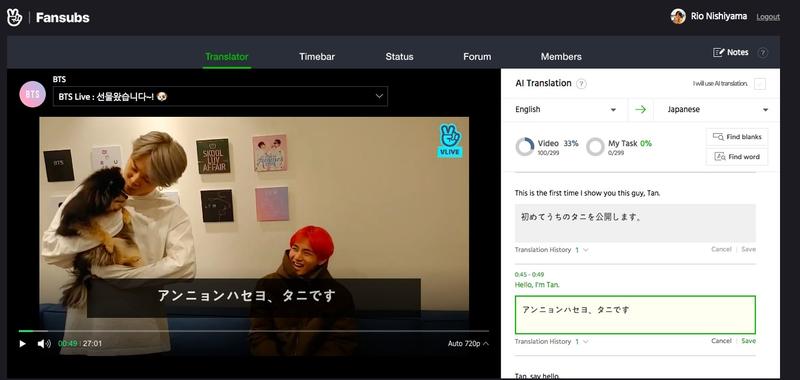Open the English source language dropdown
This screenshot has width=800, height=380.
pyautogui.click(x=565, y=110)
